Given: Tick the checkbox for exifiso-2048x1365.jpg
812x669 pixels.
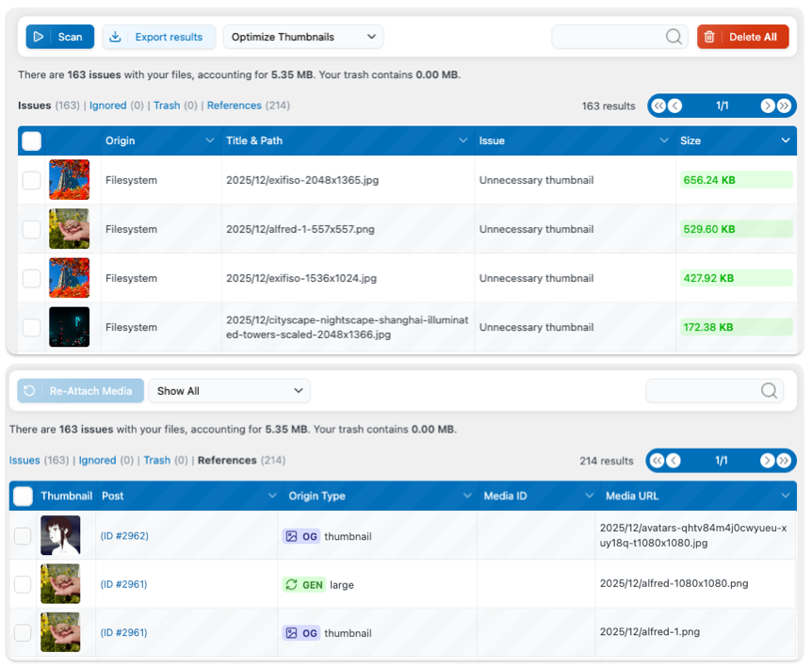Looking at the screenshot, I should 31,180.
